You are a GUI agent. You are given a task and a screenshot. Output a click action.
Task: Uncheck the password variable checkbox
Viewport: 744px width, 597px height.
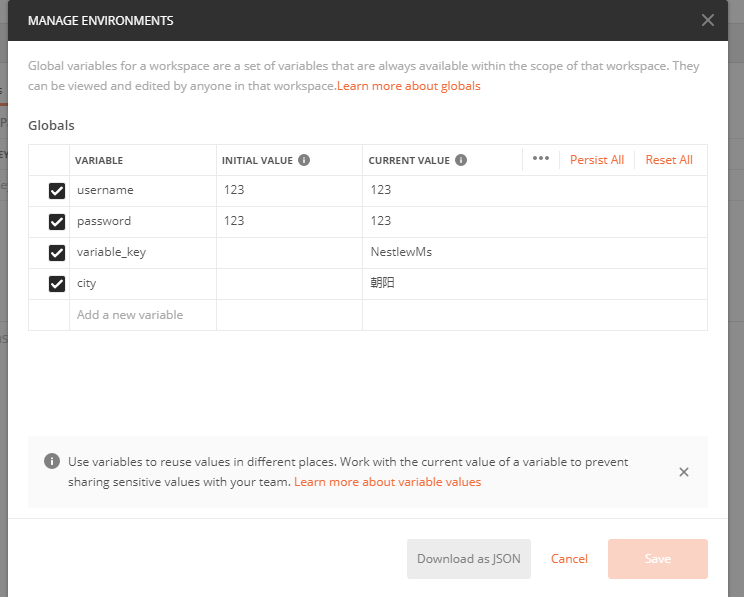click(57, 222)
